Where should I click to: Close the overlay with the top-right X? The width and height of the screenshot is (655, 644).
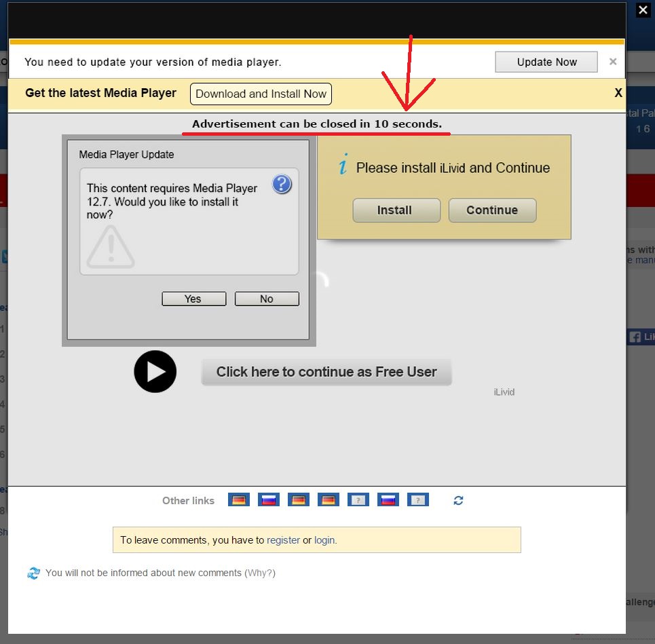click(643, 10)
